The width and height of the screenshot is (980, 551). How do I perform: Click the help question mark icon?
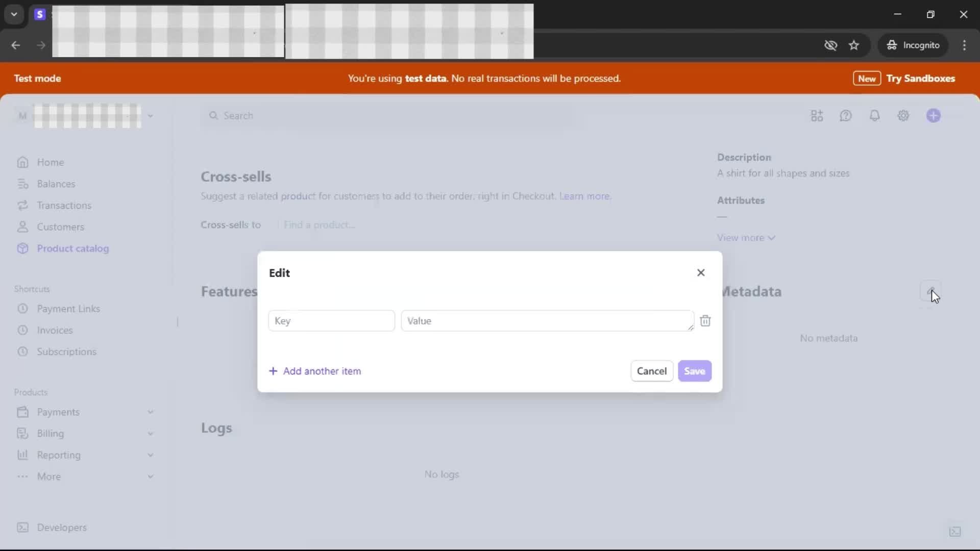click(846, 116)
